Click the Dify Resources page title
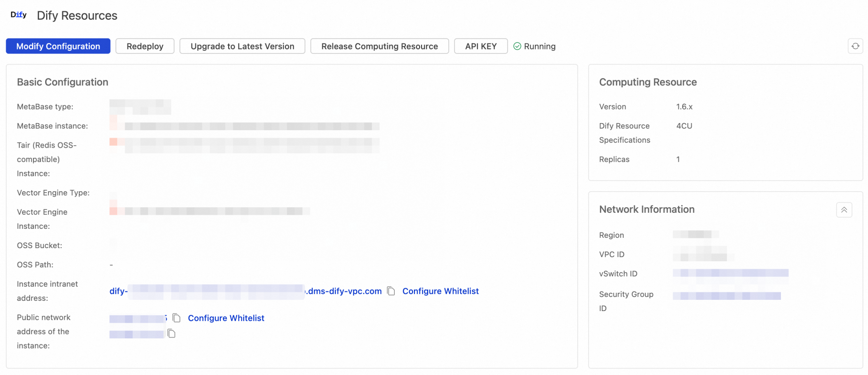The width and height of the screenshot is (868, 375). click(77, 16)
